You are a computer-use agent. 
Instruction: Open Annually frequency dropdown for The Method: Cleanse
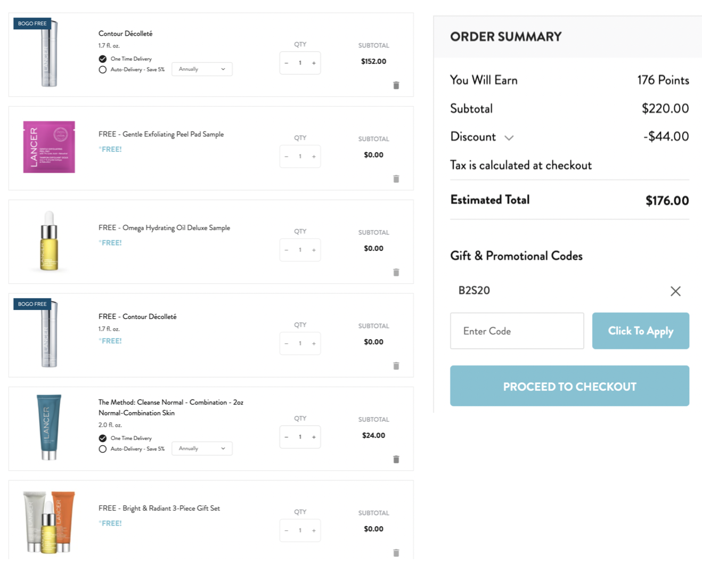point(202,448)
